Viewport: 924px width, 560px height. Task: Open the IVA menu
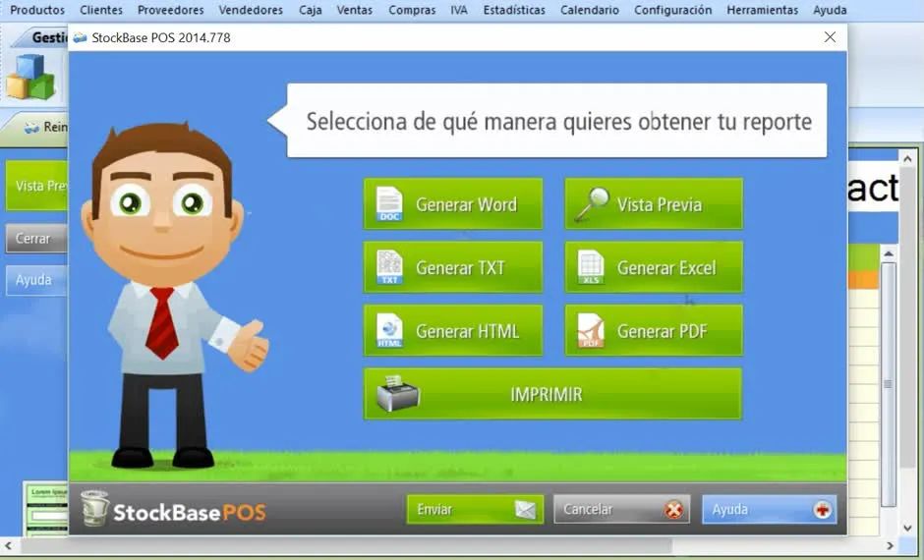coord(458,10)
